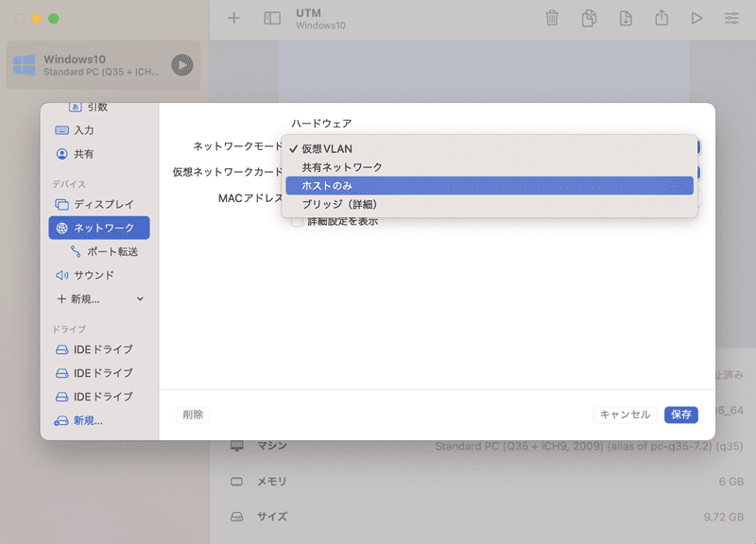Click the macOS yellow minimize window button

tap(37, 18)
